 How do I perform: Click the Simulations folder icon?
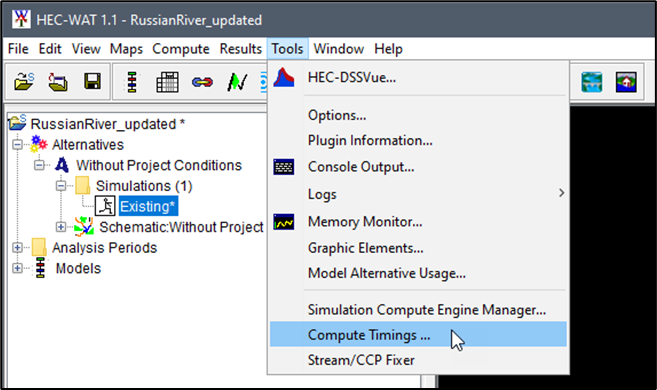tap(82, 185)
